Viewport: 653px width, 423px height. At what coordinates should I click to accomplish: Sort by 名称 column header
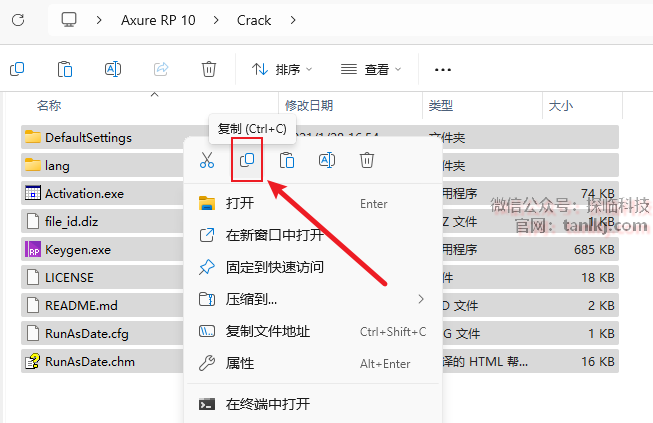[x=49, y=105]
